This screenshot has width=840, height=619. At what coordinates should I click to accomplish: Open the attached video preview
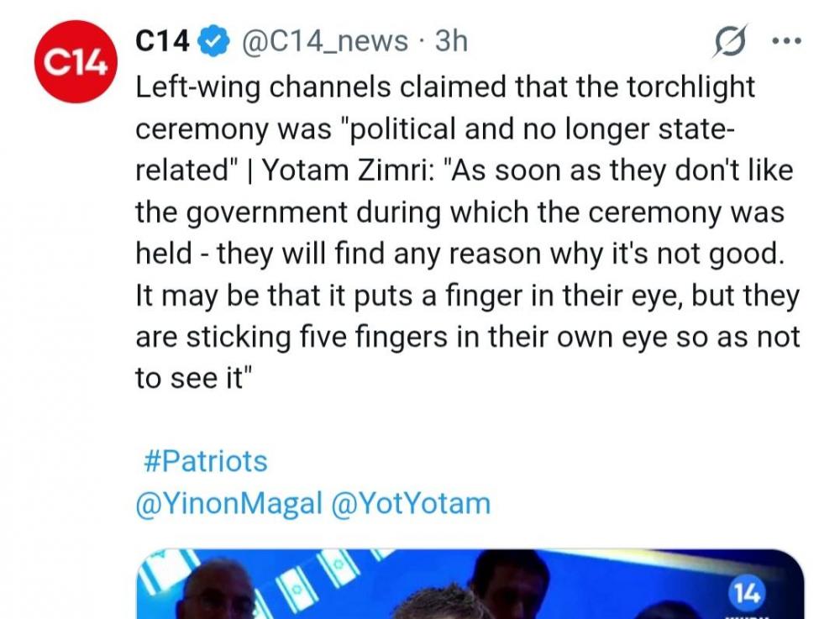[470, 588]
